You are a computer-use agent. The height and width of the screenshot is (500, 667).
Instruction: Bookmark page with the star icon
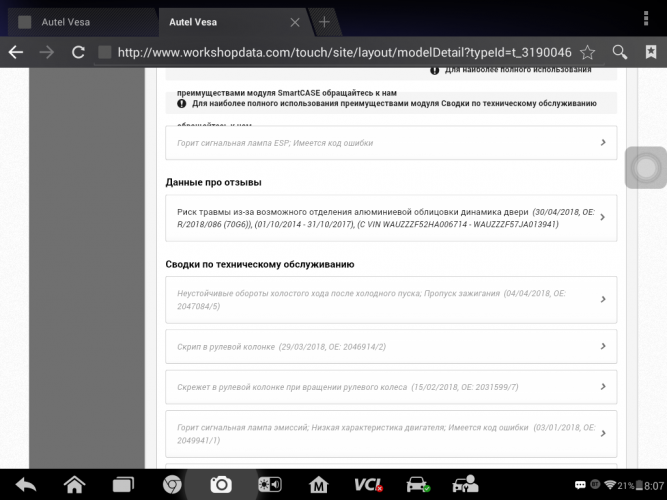click(587, 52)
